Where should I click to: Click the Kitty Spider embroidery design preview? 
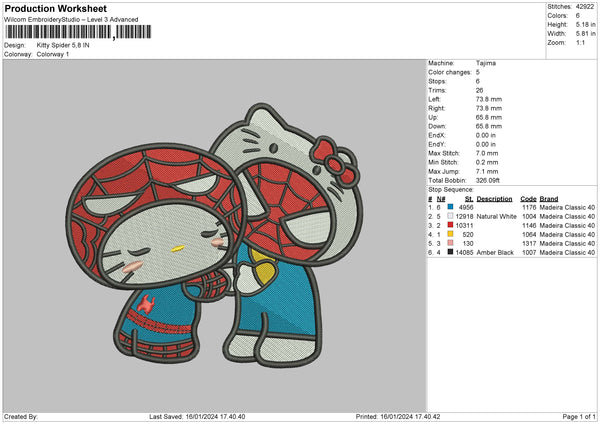coord(214,235)
